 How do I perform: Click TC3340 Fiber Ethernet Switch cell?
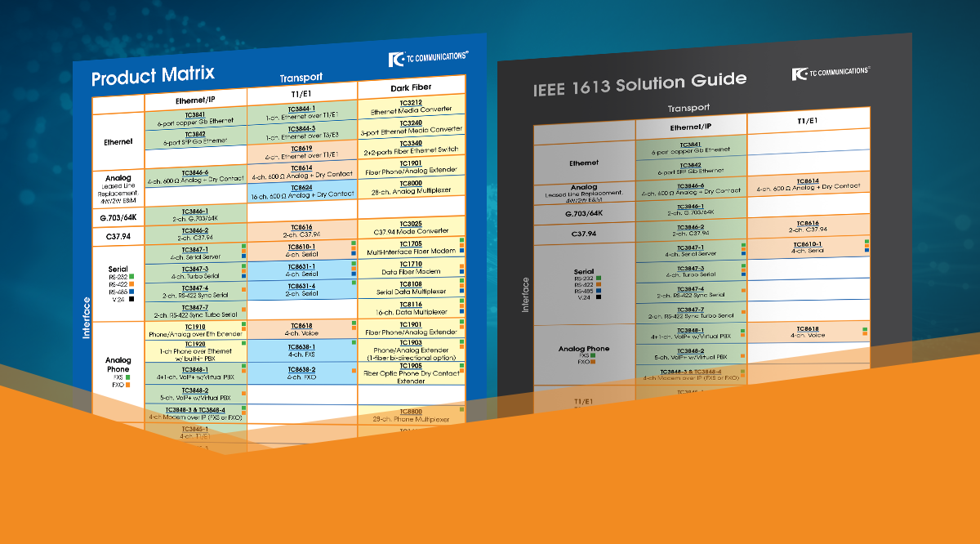point(411,146)
